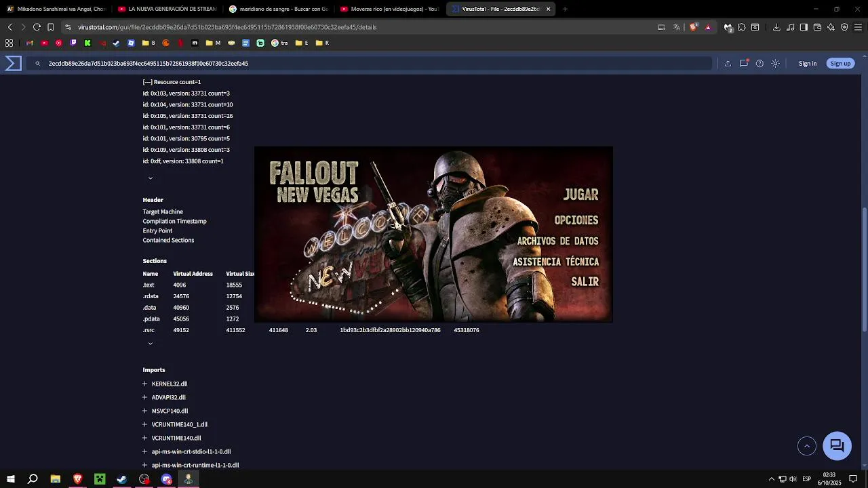Open the YouTube bookmark icon

(44, 43)
